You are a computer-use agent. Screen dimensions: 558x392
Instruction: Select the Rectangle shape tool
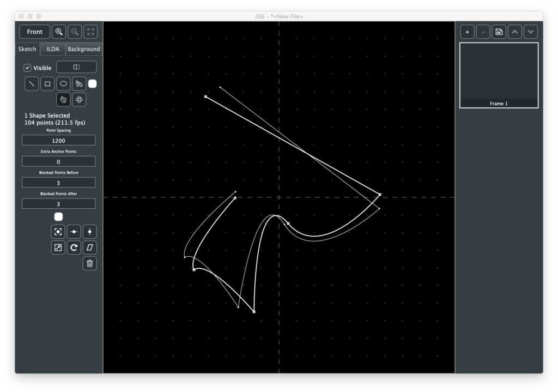point(48,84)
